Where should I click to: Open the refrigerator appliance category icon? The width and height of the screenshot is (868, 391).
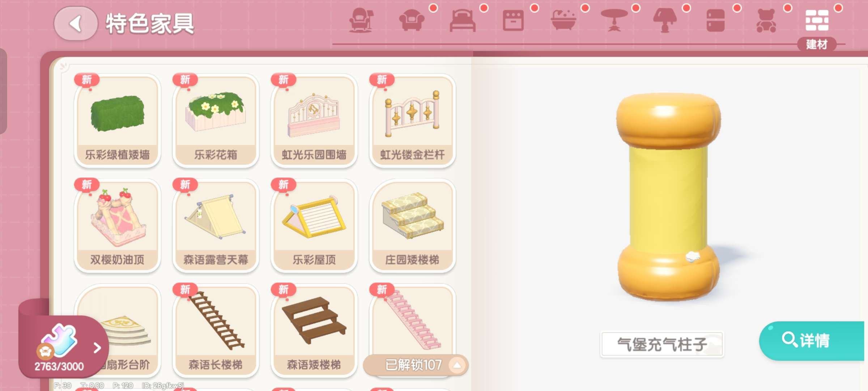click(715, 21)
